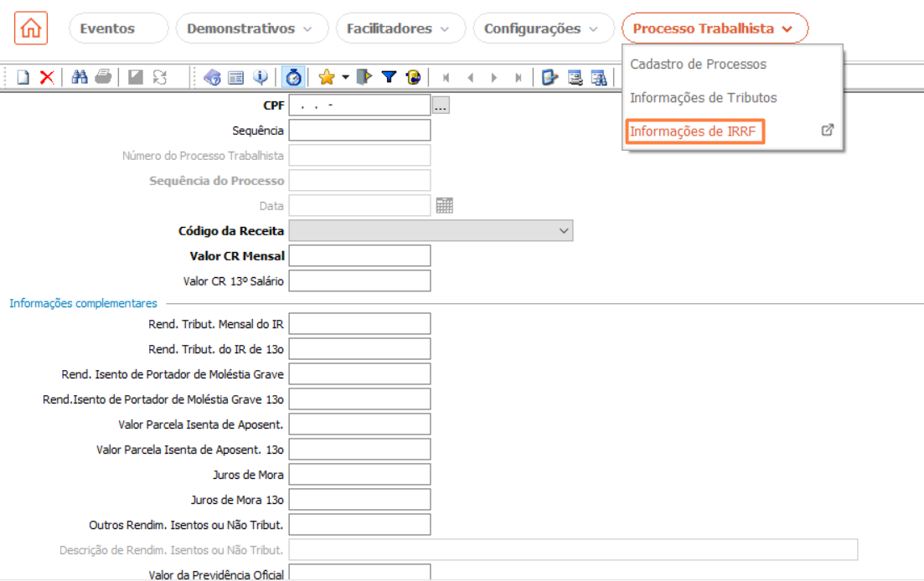This screenshot has width=924, height=581.
Task: Click the edit form pencil icon
Action: pos(550,77)
